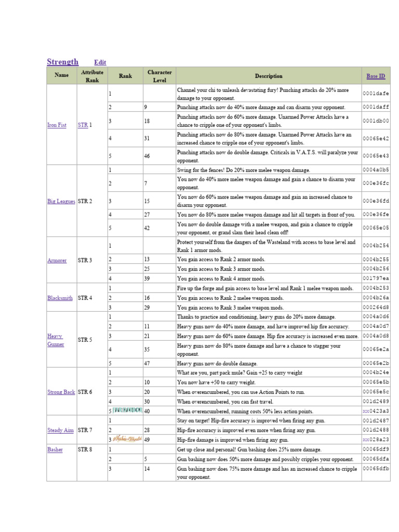This screenshot has height=532, width=399.
Task: Click the Edit link beside Strength
Action: pos(100,62)
